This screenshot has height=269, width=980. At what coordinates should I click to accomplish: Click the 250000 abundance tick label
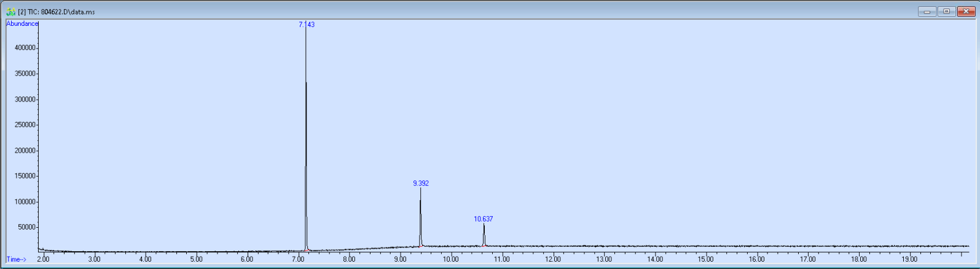click(x=25, y=125)
